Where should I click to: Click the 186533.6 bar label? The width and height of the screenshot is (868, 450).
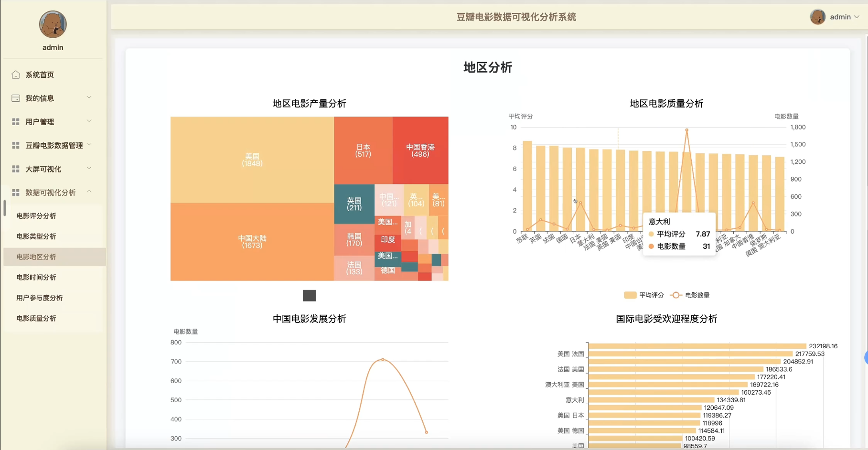tap(779, 369)
